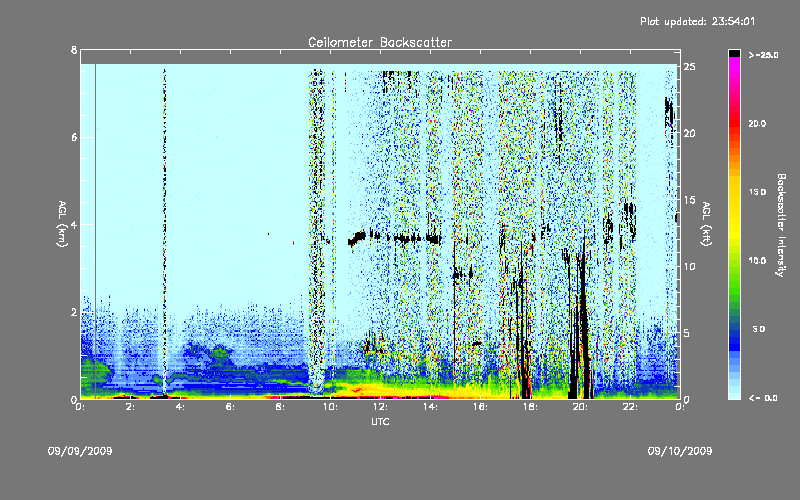The width and height of the screenshot is (800, 500).
Task: Click the '15' tick on the kft axis
Action: (690, 200)
